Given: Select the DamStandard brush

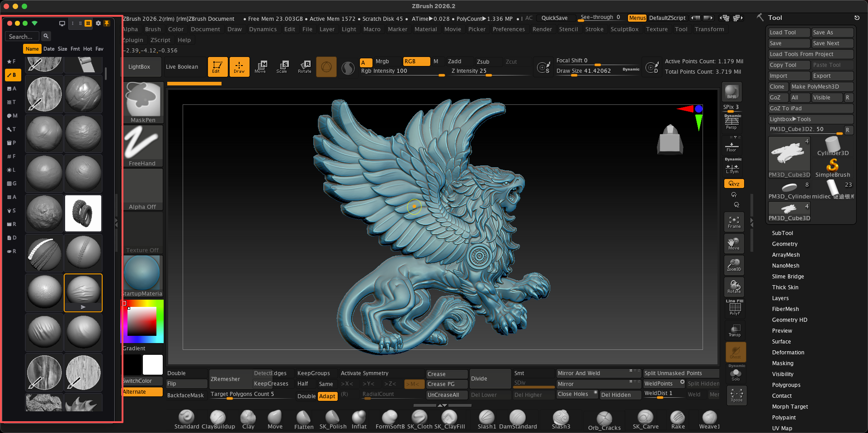Looking at the screenshot, I should (x=518, y=419).
